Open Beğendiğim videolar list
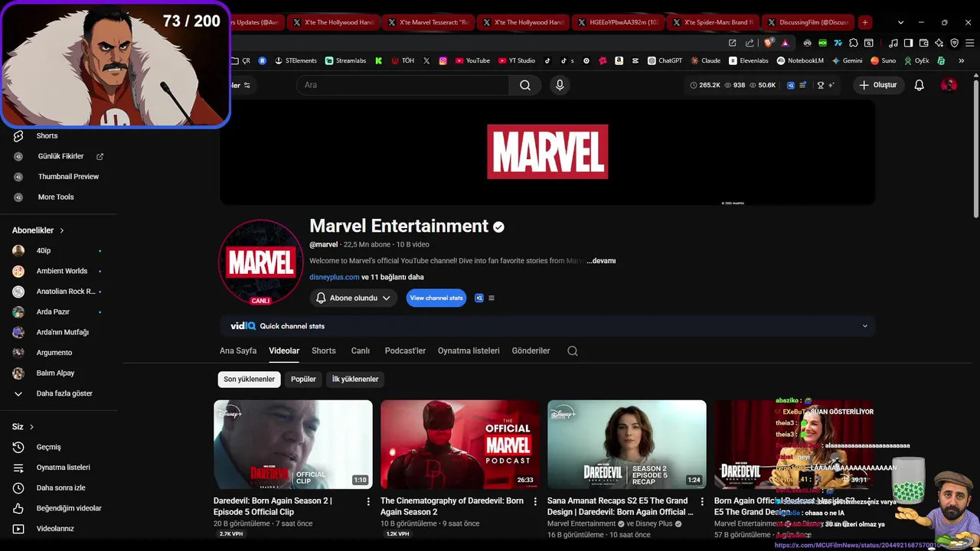 69,508
